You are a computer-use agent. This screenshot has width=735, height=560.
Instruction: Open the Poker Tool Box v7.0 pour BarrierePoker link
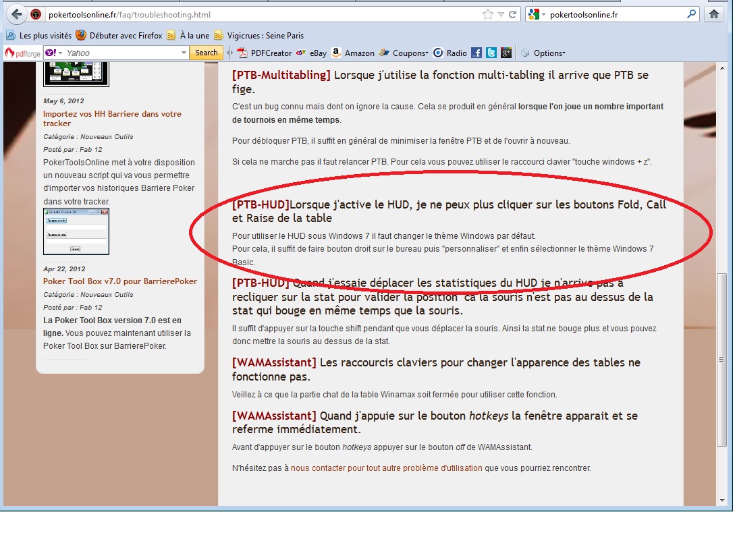(x=120, y=281)
